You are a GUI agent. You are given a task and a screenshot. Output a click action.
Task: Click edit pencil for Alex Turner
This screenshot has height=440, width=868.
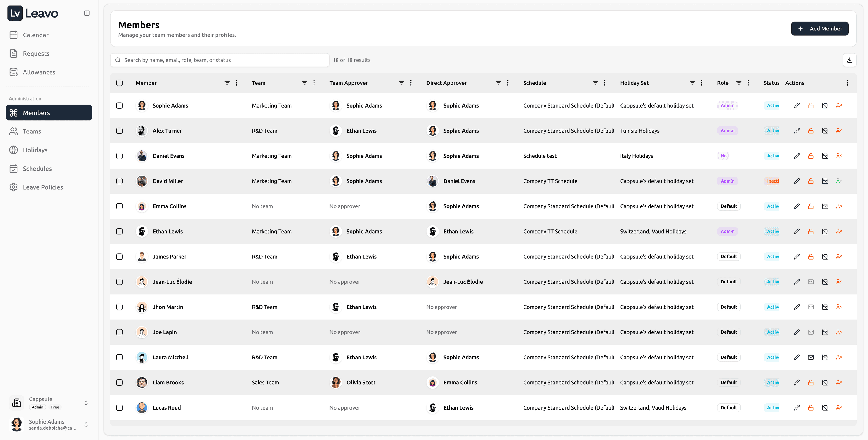click(797, 131)
